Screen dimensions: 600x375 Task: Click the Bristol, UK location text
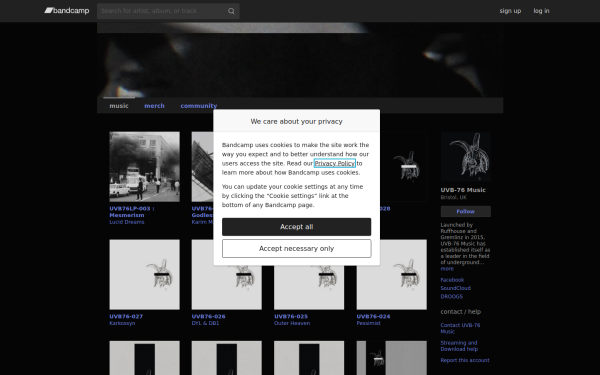[x=453, y=197]
